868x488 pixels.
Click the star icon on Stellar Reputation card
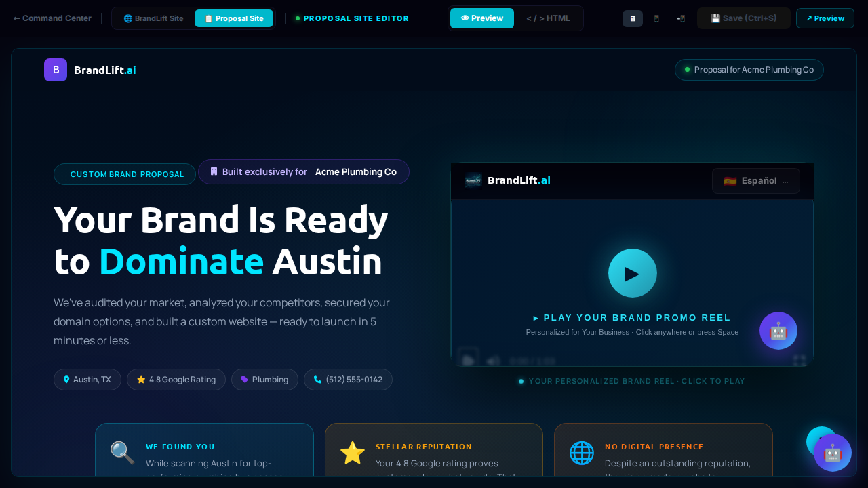click(353, 453)
